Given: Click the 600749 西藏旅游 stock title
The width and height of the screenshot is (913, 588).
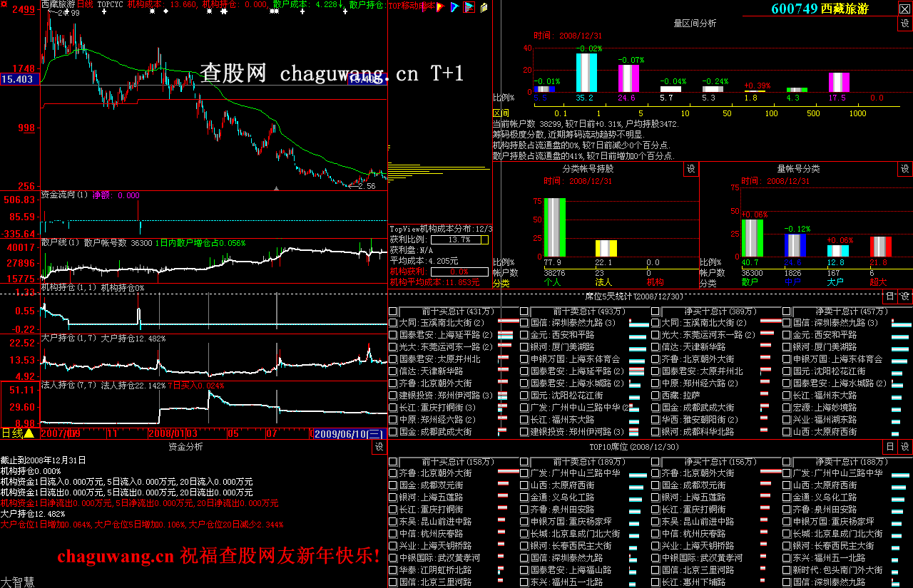Looking at the screenshot, I should [817, 9].
